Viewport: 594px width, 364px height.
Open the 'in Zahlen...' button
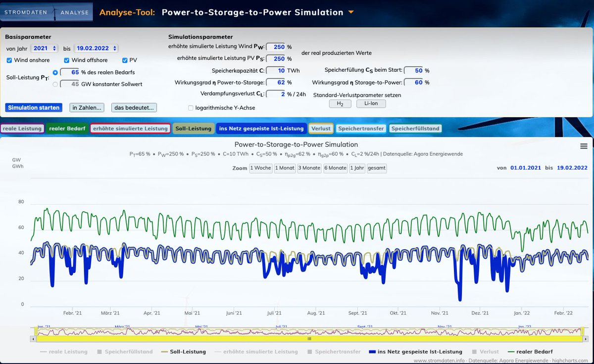(x=87, y=107)
